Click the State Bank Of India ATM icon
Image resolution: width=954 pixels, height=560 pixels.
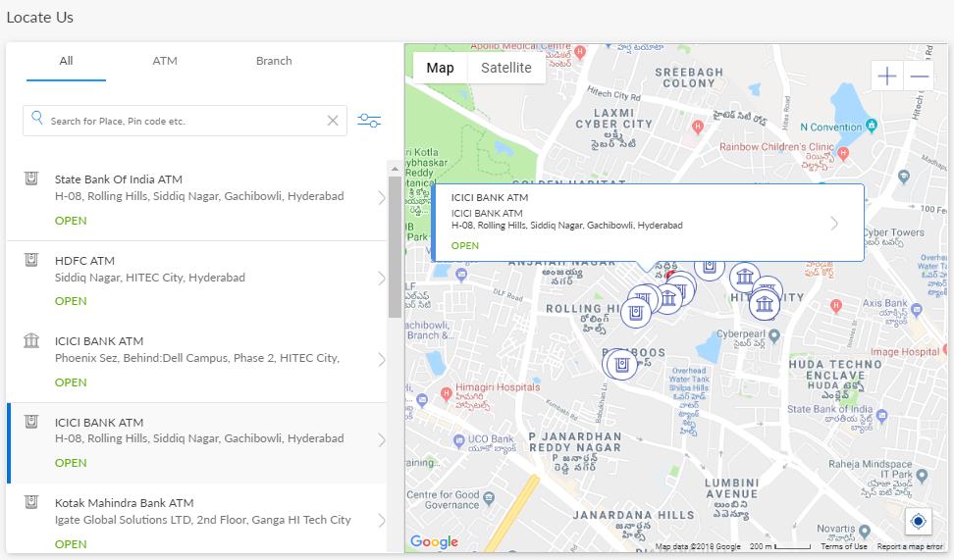32,179
